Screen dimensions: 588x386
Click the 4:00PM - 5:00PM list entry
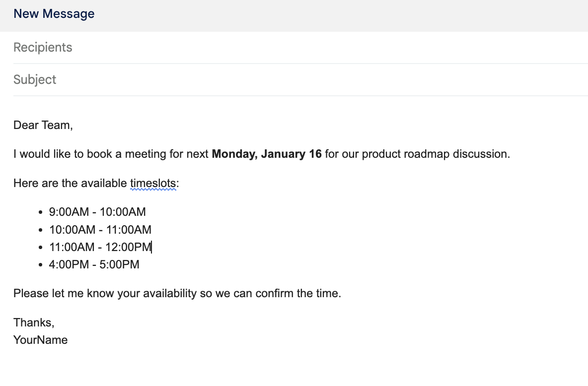tap(94, 264)
